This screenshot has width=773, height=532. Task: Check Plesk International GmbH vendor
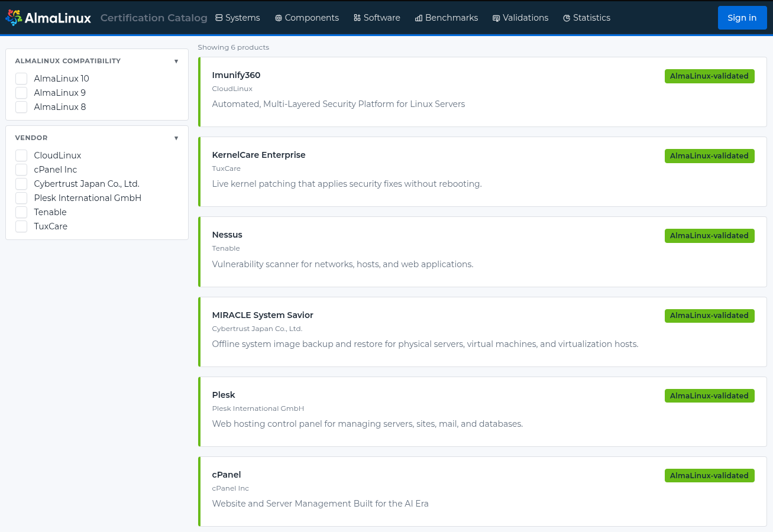tap(21, 198)
